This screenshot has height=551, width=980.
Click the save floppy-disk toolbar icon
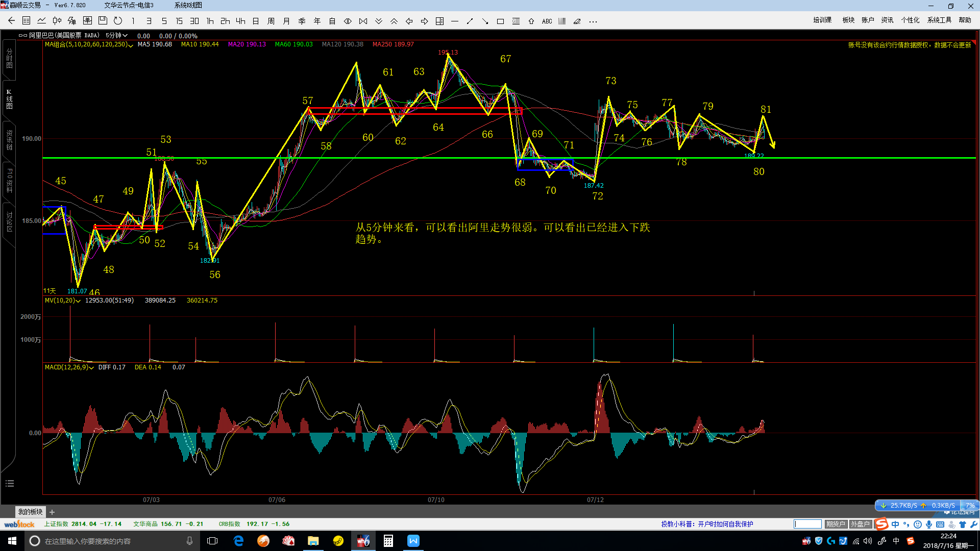tap(103, 21)
